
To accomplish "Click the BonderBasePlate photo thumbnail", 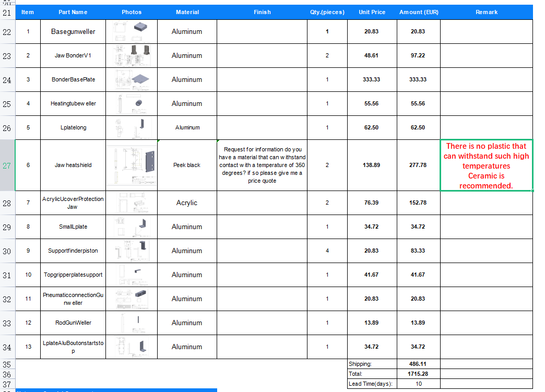I will (x=133, y=79).
